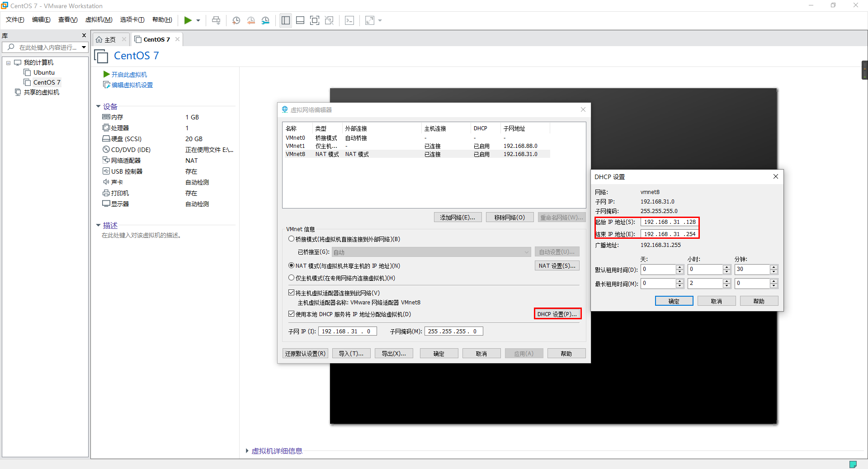Viewport: 868px width, 469px height.
Task: Select CentOS 7 in the library tree
Action: tap(47, 82)
